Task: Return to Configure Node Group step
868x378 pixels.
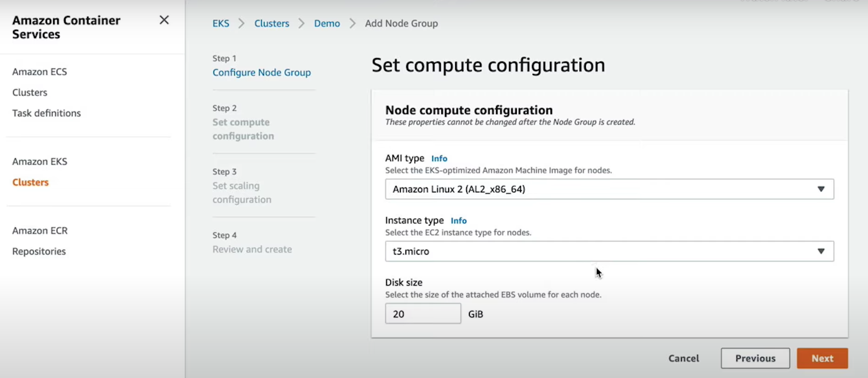Action: click(261, 73)
